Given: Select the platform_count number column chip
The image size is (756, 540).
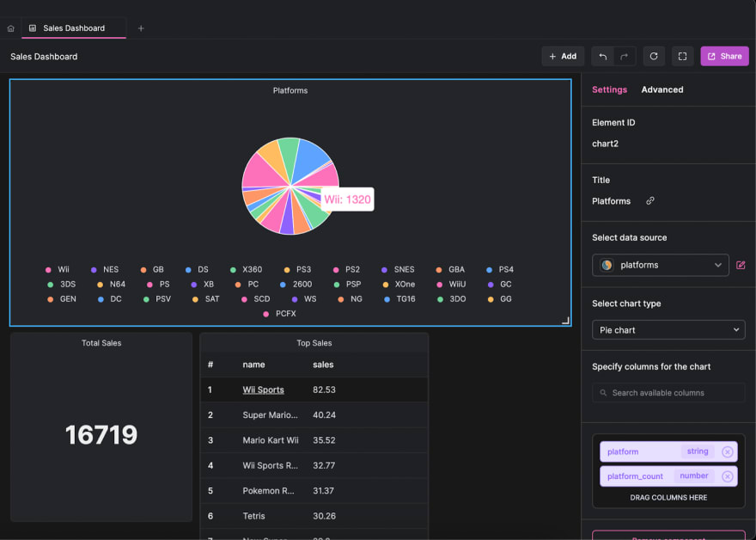Looking at the screenshot, I should [668, 476].
